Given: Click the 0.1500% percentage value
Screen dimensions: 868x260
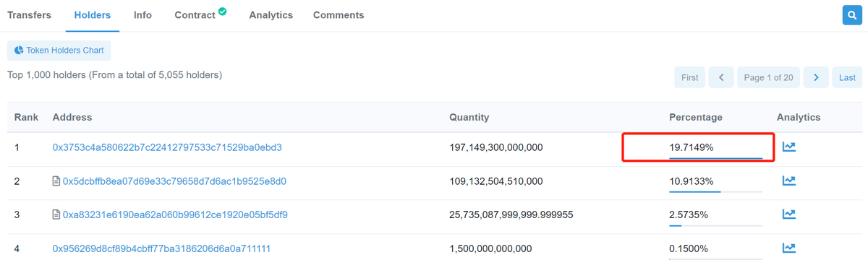Looking at the screenshot, I should point(689,248).
